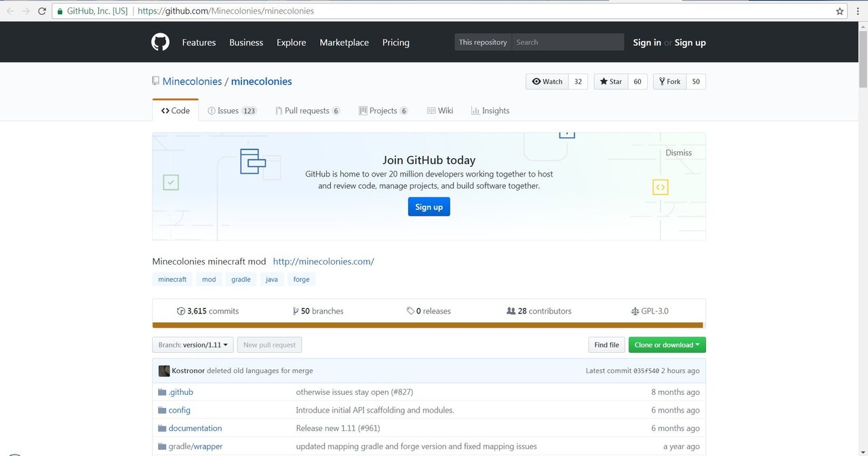The width and height of the screenshot is (868, 456).
Task: Click the Minecolonies owner link
Action: coord(192,81)
